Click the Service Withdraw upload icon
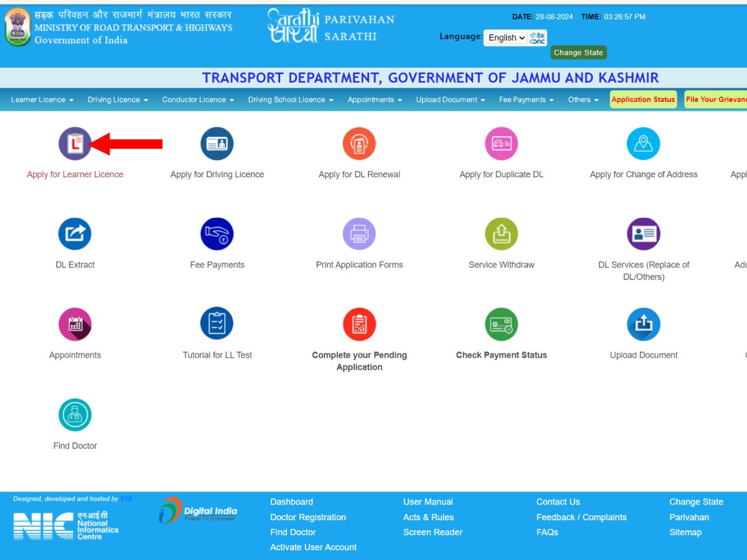Viewport: 747px width, 560px height. point(501,233)
